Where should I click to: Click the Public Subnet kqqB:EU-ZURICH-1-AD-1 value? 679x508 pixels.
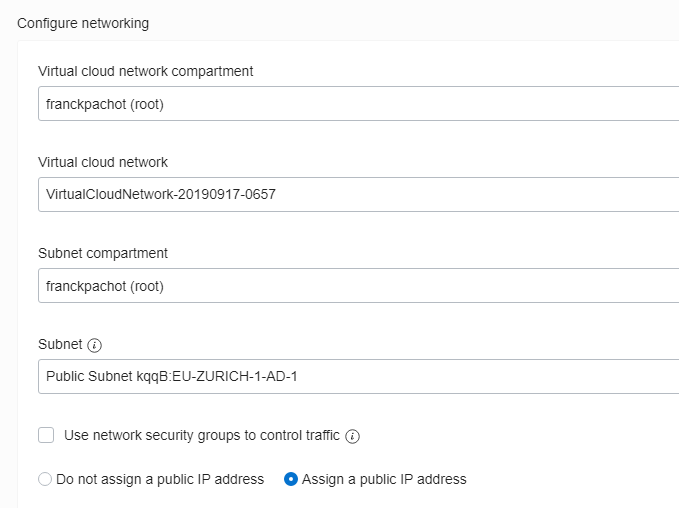[x=171, y=376]
